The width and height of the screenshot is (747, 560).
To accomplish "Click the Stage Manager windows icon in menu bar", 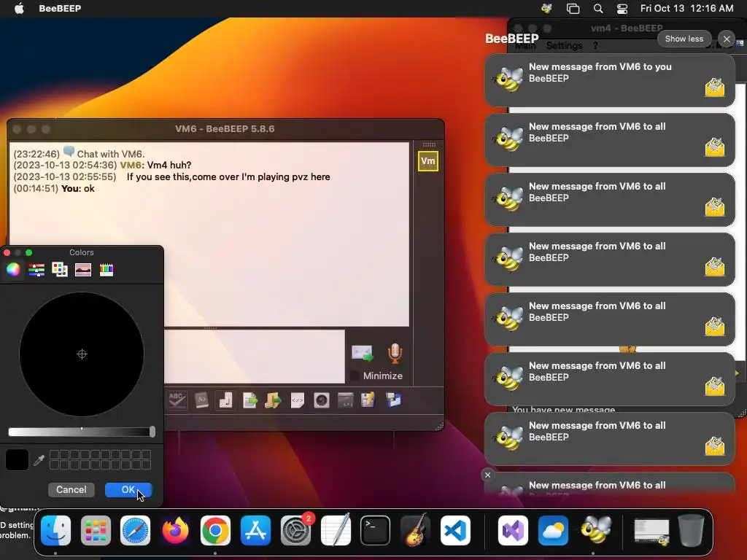I will pos(573,8).
